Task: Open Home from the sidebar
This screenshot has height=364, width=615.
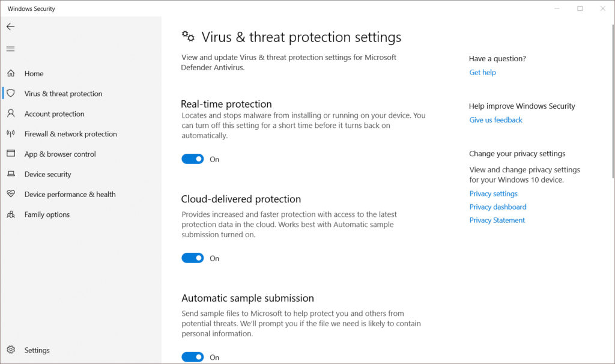Action: pos(34,73)
